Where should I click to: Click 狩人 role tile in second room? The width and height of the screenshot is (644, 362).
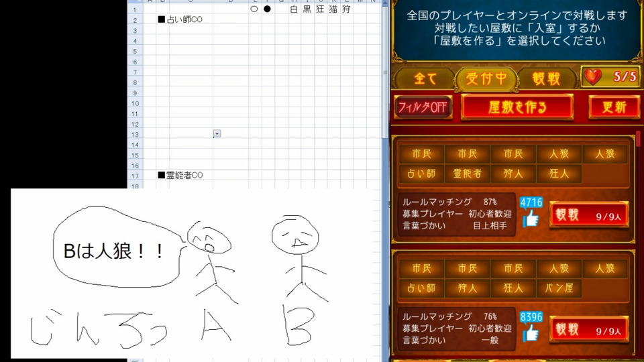pos(468,288)
